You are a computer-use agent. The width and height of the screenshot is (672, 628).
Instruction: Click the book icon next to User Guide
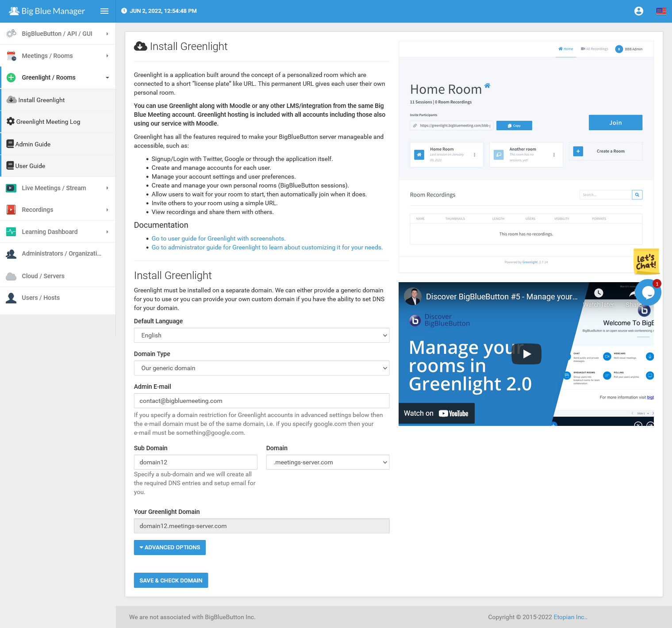[10, 165]
